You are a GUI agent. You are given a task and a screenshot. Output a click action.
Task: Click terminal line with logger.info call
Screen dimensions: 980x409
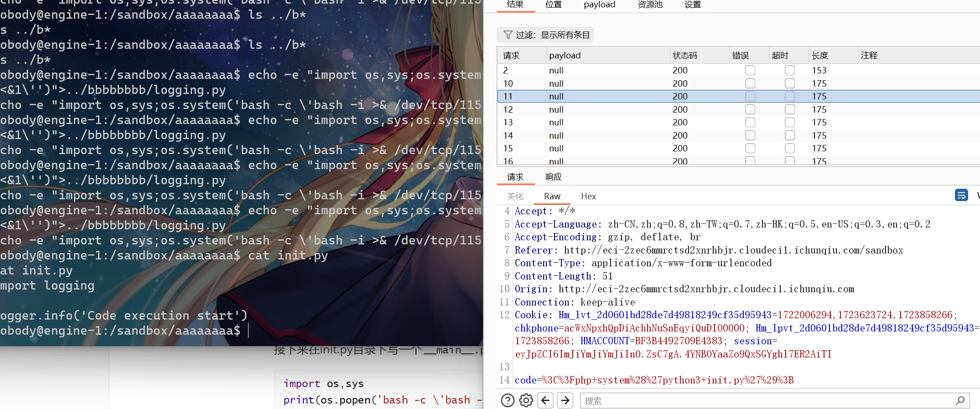(124, 316)
